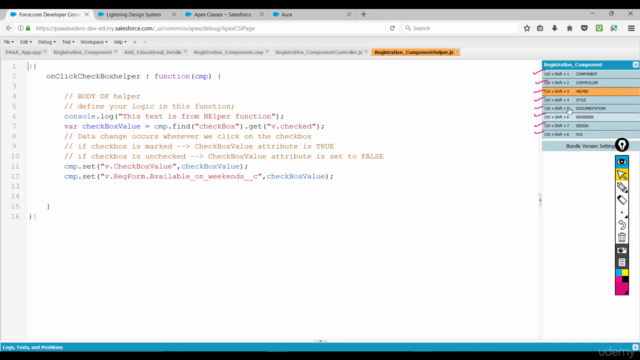Viewport: 640px width, 360px height.
Task: Close the PAAA_App.app editor tab
Action: pyautogui.click(x=45, y=52)
